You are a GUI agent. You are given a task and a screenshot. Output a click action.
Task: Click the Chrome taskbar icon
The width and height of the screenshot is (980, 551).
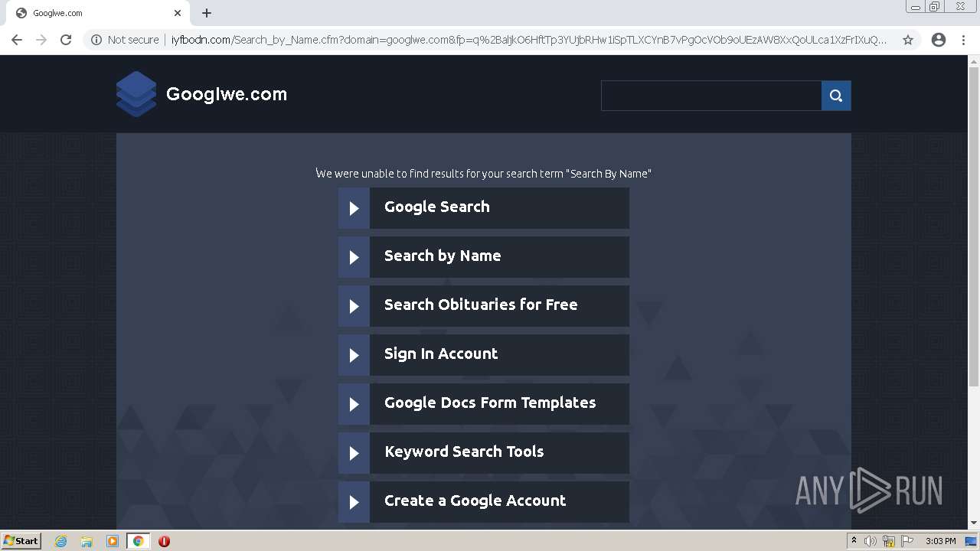[139, 541]
